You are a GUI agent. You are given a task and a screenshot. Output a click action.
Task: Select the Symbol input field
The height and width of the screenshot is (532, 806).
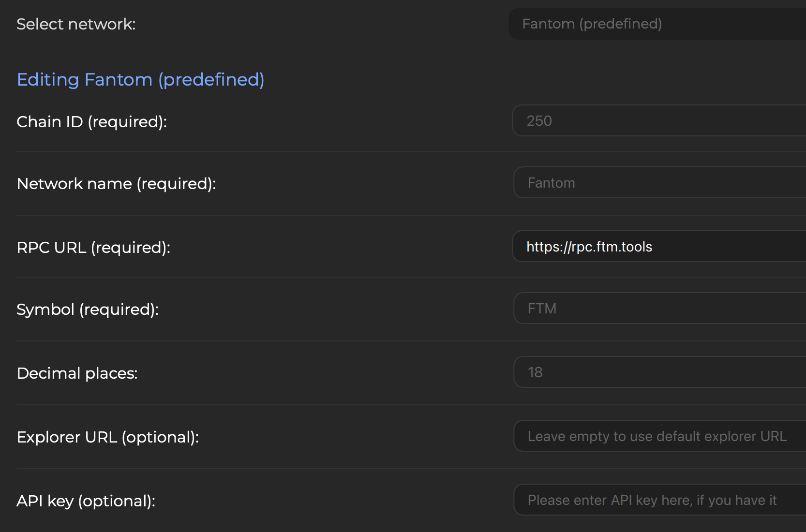pos(658,309)
